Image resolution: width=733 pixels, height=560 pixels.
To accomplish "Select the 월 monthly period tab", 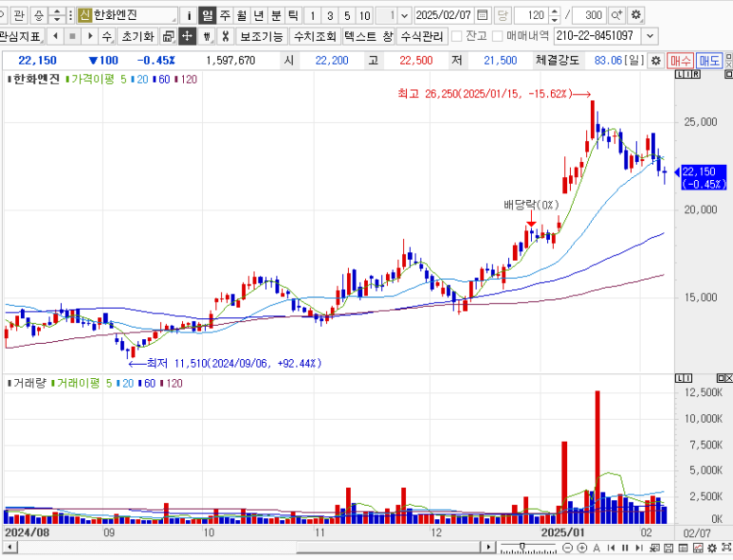I will click(x=242, y=15).
